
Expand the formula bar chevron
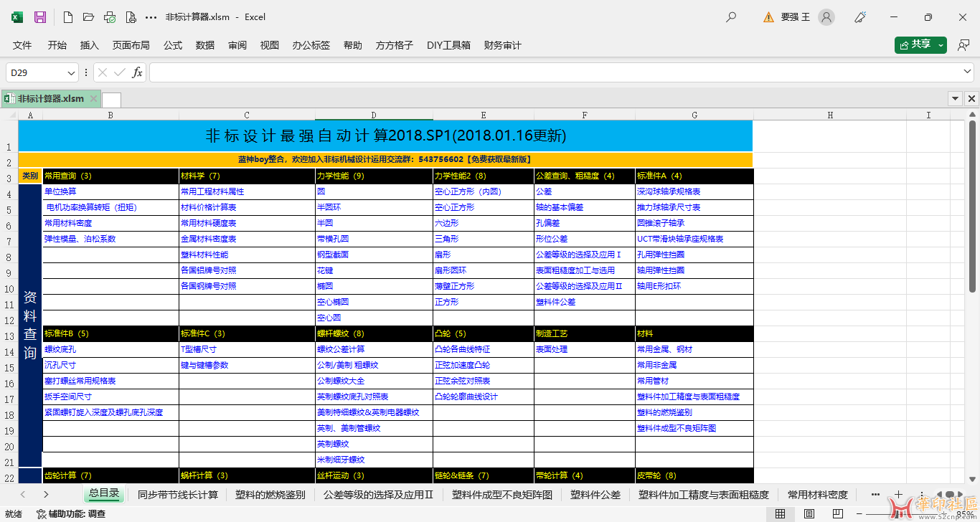point(966,72)
